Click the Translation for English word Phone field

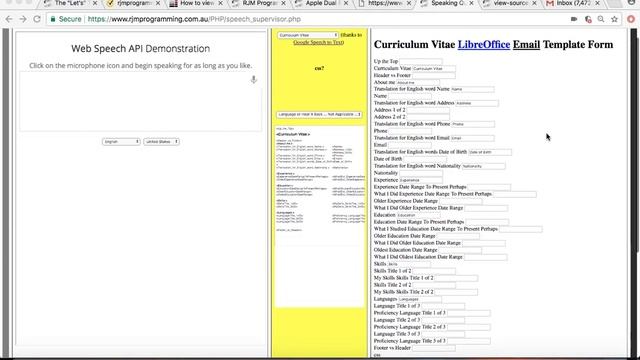pyautogui.click(x=473, y=124)
